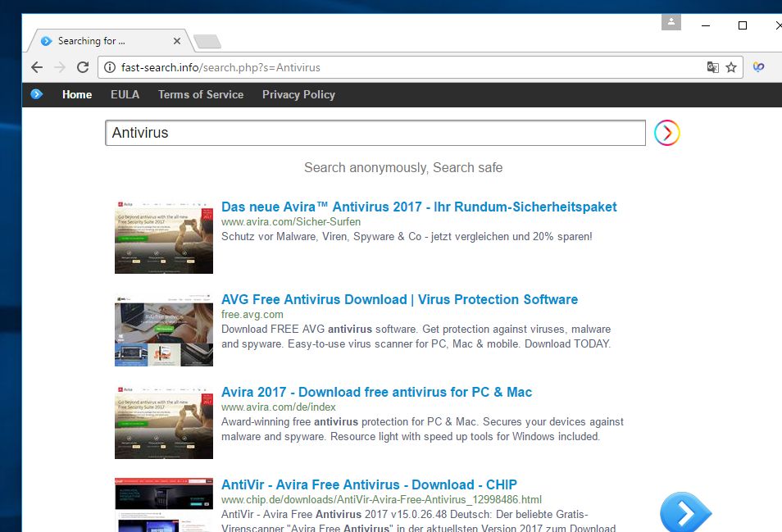Focus the Antivirus search input field

[375, 133]
